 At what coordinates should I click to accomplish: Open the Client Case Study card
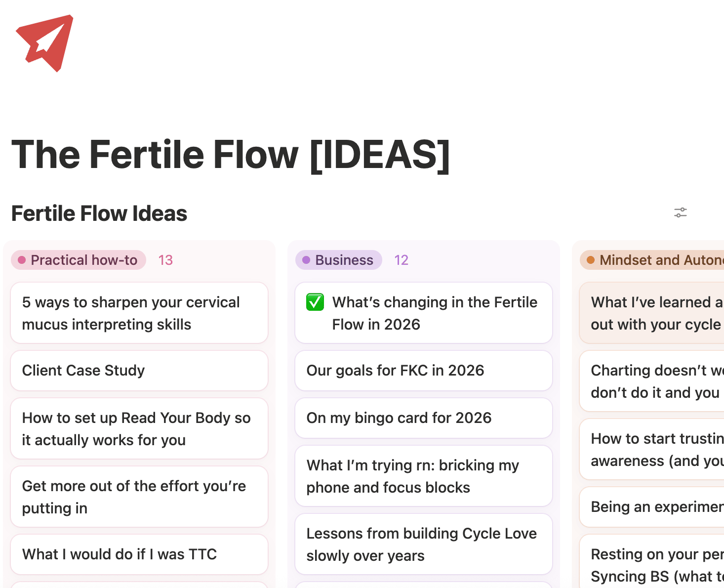pos(139,371)
